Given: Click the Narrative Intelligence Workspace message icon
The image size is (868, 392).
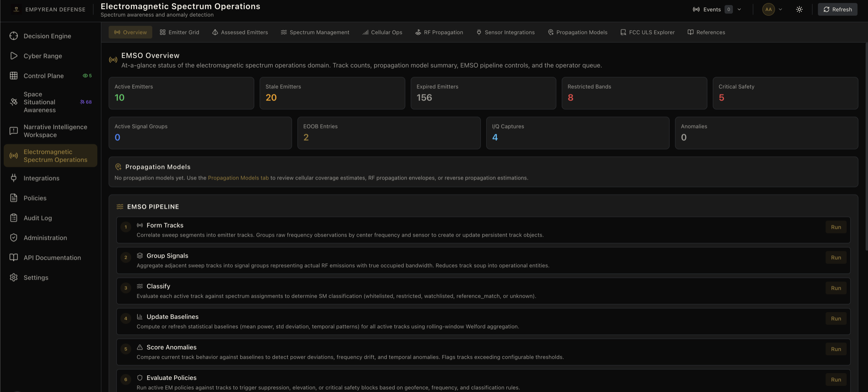Looking at the screenshot, I should point(14,131).
